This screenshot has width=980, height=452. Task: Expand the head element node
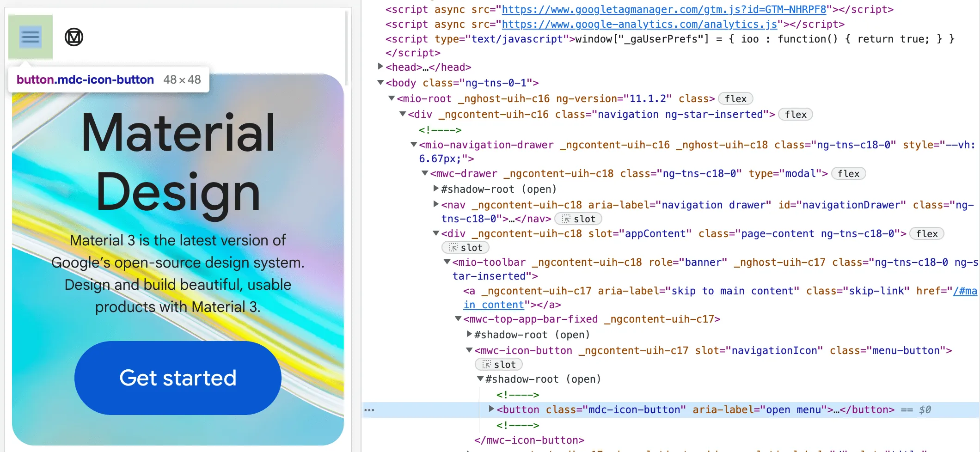pos(380,67)
